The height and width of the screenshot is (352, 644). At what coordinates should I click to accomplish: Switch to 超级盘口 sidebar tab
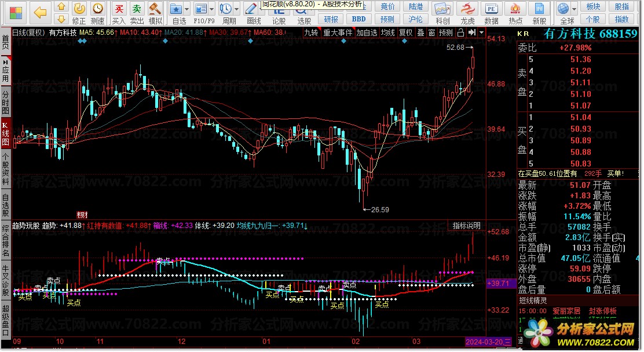5,320
